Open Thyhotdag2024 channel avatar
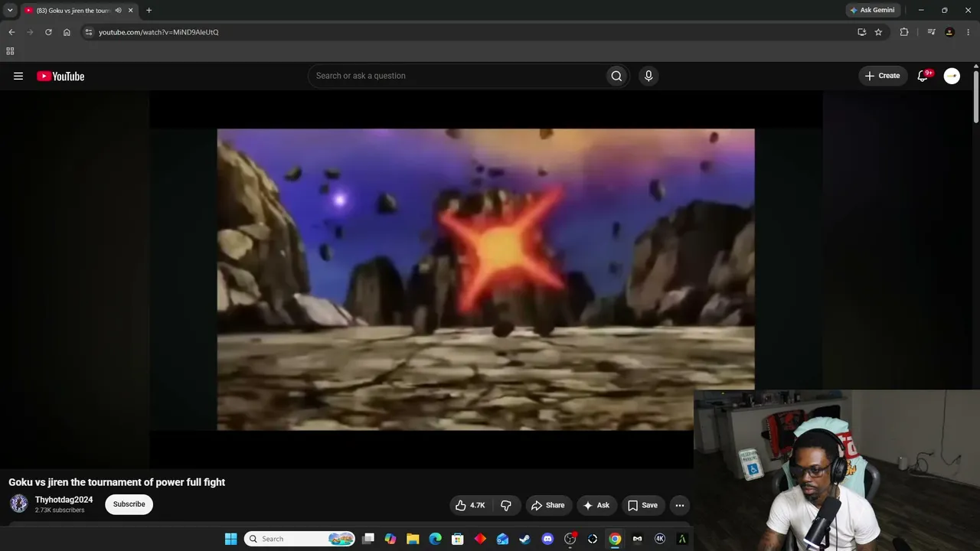The image size is (980, 551). 19,504
